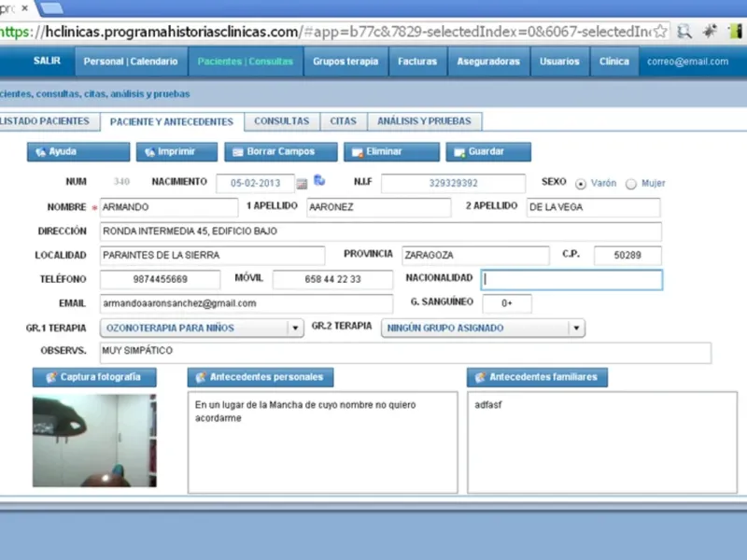The width and height of the screenshot is (747, 560).
Task: Switch to the Citas tab
Action: point(343,121)
